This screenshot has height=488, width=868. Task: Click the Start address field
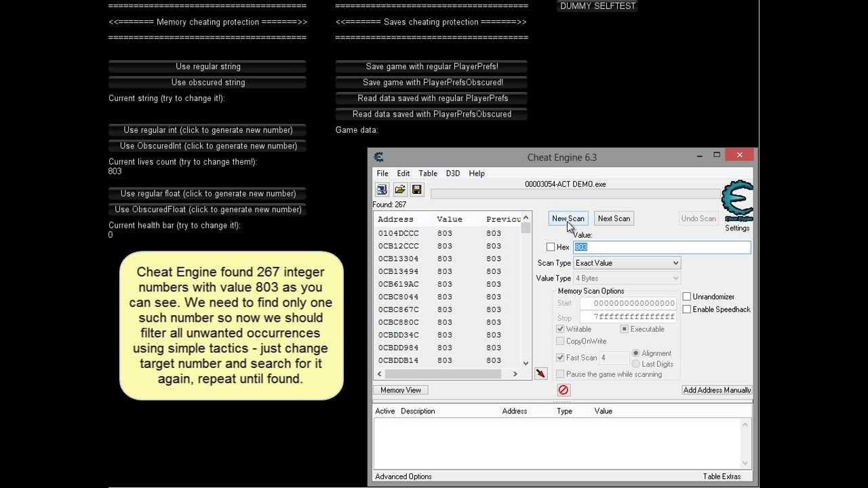(628, 303)
